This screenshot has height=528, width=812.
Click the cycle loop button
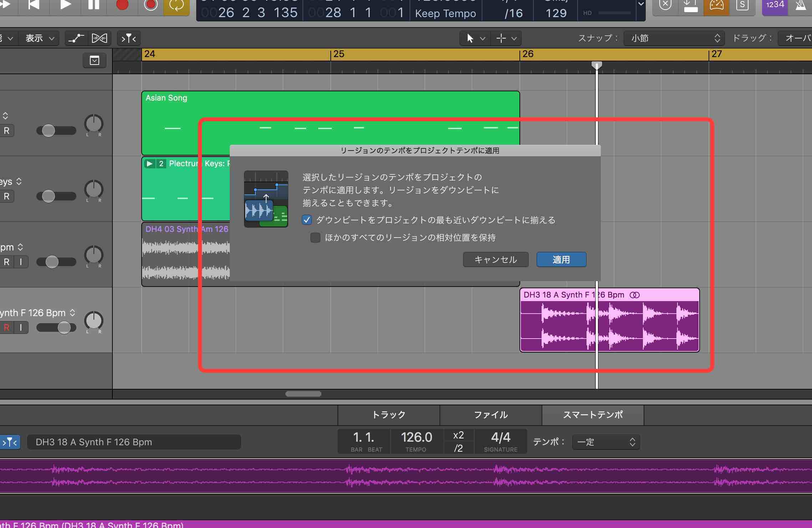[176, 5]
